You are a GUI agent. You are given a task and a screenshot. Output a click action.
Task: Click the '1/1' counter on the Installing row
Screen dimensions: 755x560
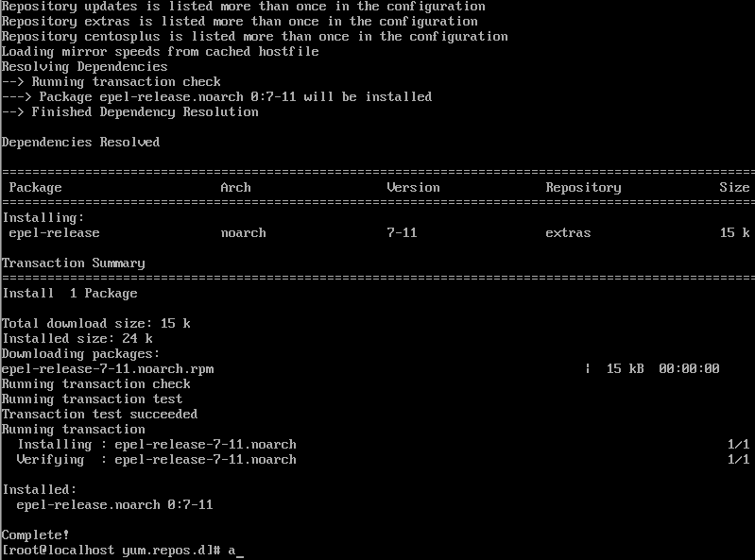click(739, 445)
